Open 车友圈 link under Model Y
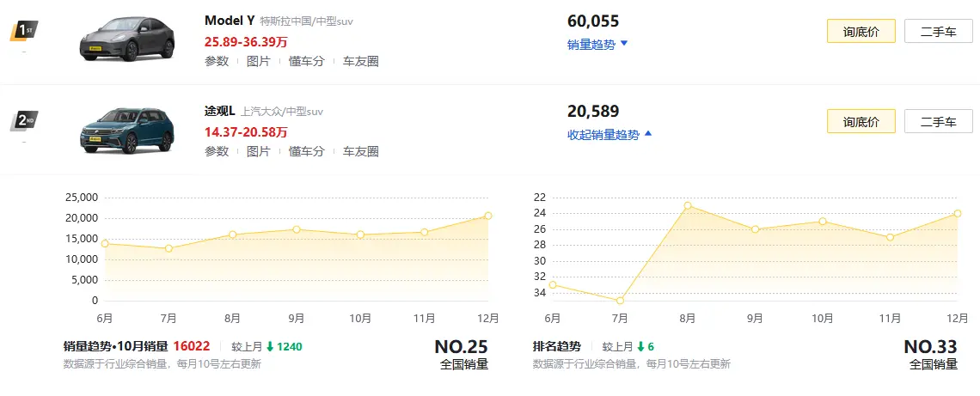This screenshot has width=980, height=396. [x=361, y=61]
